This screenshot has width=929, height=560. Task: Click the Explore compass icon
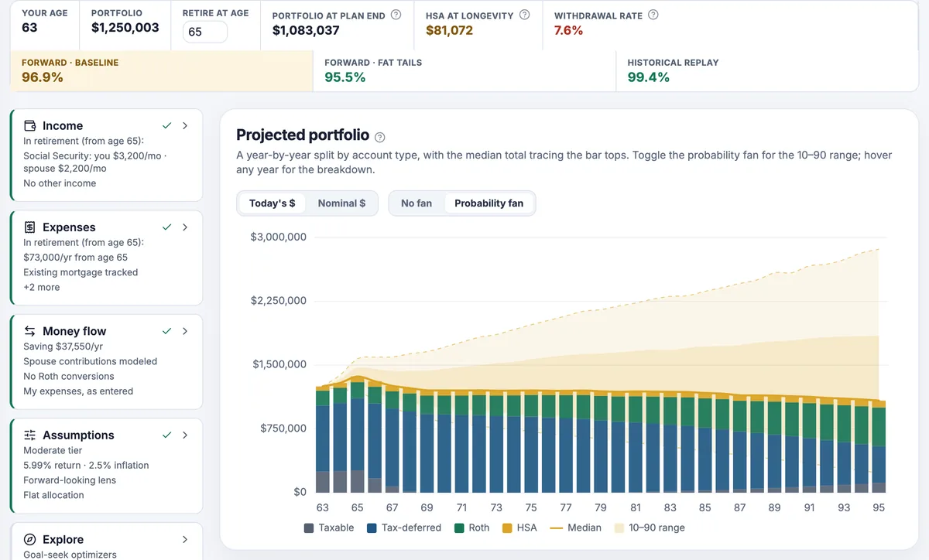(30, 539)
